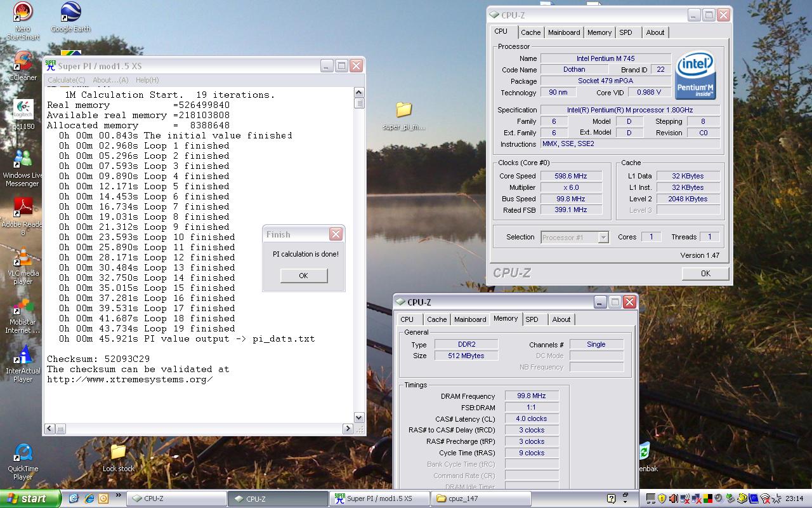Open the Nero StartSmart desktop icon
The height and width of the screenshot is (508, 812).
(x=23, y=21)
